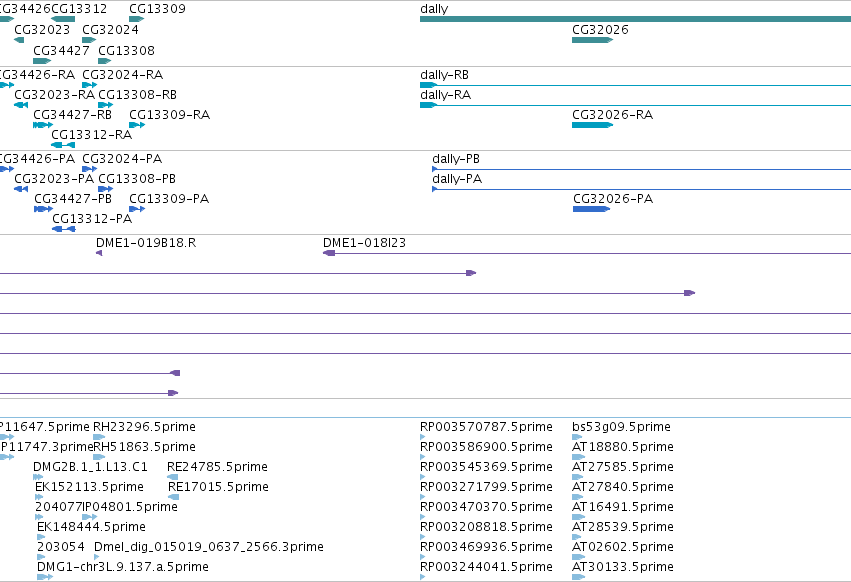The image size is (851, 582).
Task: Click the RP003470370.5prime EST arrow
Action: [x=423, y=517]
